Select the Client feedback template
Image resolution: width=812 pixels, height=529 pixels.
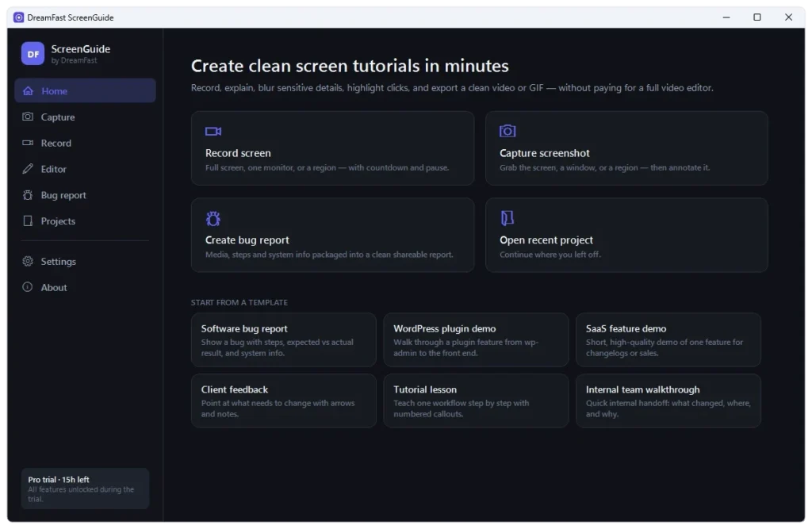pyautogui.click(x=283, y=401)
